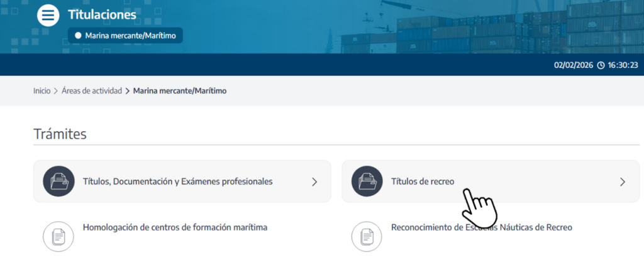Expand chevron on Títulos, Documentación y Exámenes card
The width and height of the screenshot is (644, 280).
(314, 182)
